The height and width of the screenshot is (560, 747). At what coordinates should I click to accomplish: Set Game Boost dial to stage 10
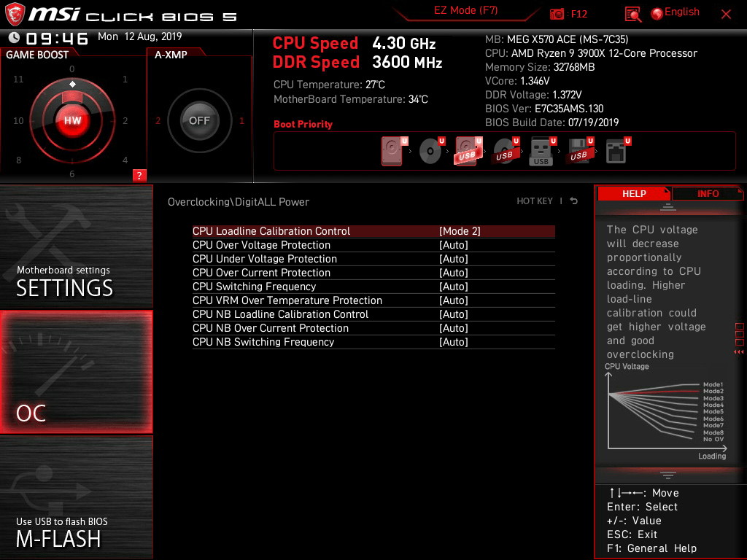18,121
